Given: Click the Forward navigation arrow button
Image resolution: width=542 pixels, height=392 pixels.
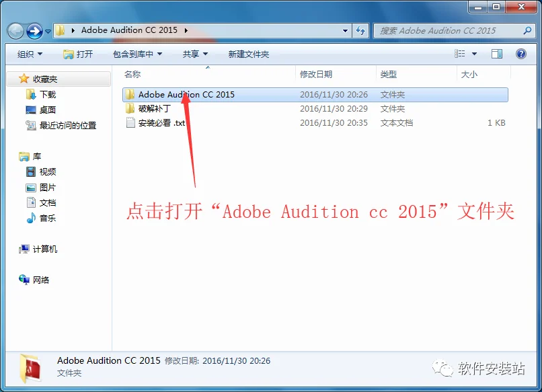Looking at the screenshot, I should click(34, 31).
